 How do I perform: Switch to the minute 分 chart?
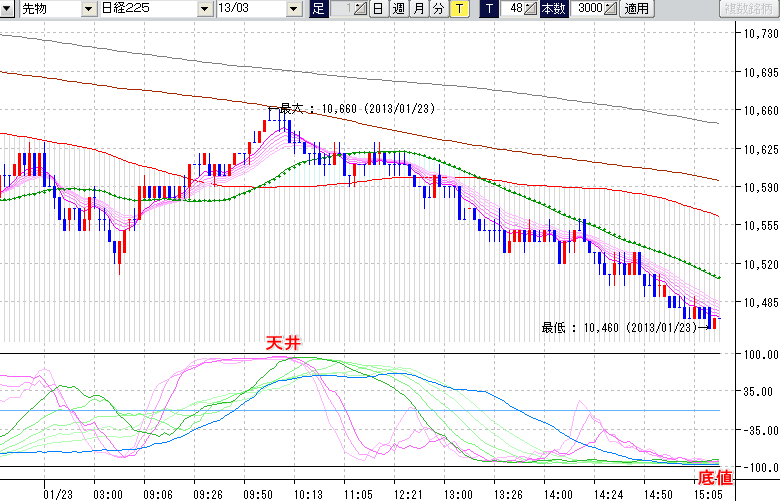pos(438,9)
